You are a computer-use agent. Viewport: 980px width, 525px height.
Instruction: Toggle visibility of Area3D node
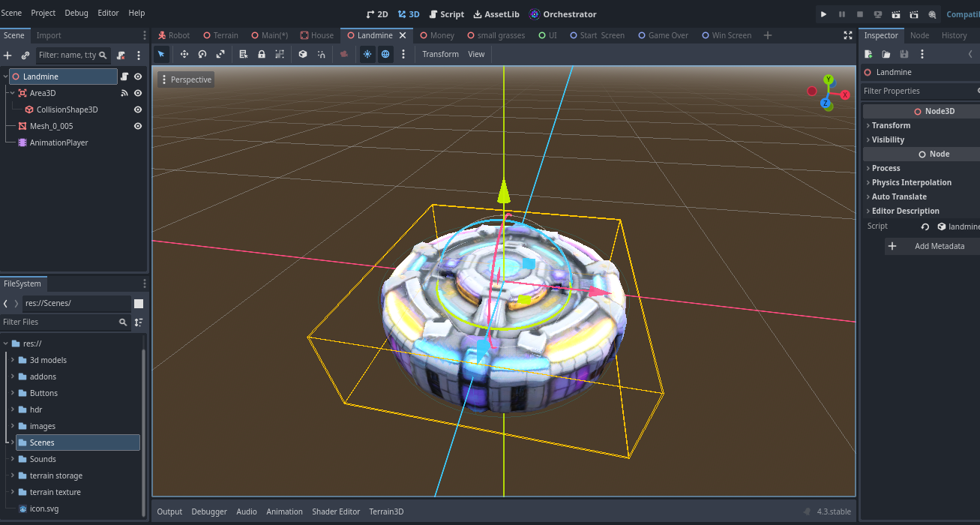pyautogui.click(x=138, y=93)
